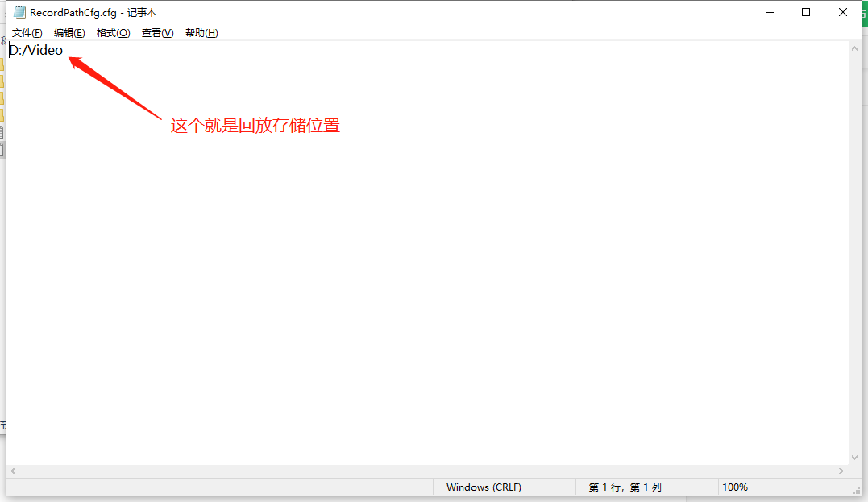Open the 查看(V) menu
This screenshot has height=502, width=868.
[158, 33]
